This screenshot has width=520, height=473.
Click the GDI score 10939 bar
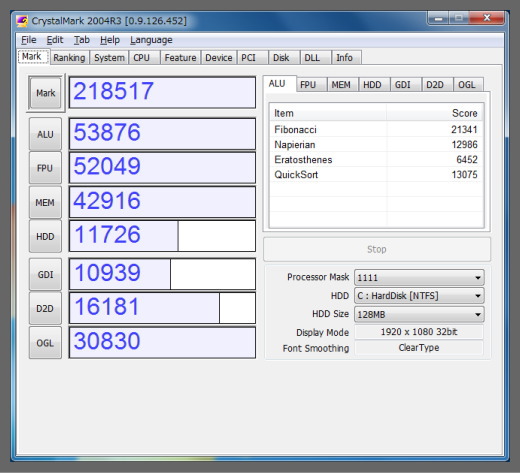click(162, 274)
